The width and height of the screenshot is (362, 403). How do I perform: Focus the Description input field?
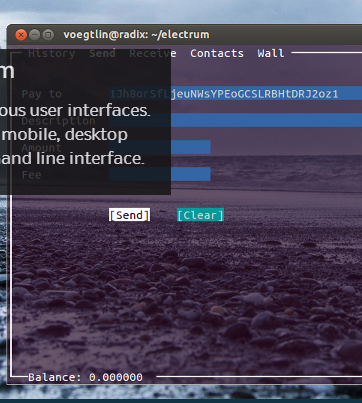(x=236, y=120)
